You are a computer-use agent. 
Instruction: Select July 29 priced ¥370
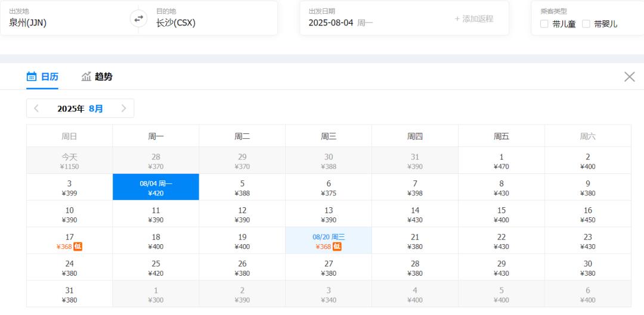coord(242,160)
